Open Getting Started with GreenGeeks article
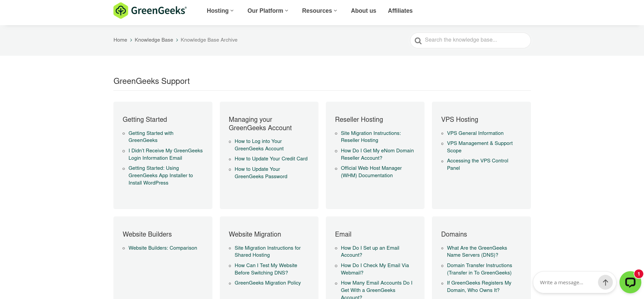This screenshot has width=644, height=299. (x=151, y=137)
